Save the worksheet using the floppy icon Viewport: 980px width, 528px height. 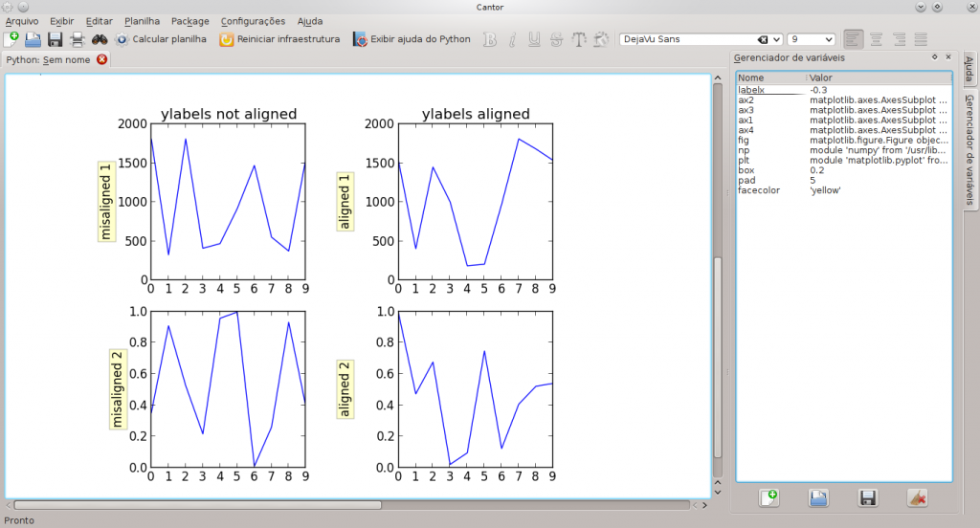[x=55, y=39]
